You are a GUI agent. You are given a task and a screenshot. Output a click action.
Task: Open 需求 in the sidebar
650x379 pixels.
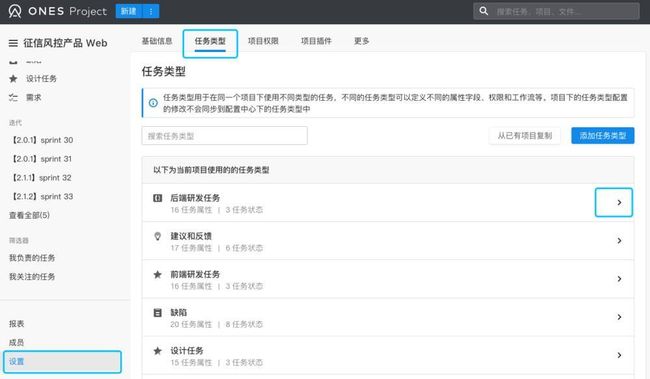34,98
